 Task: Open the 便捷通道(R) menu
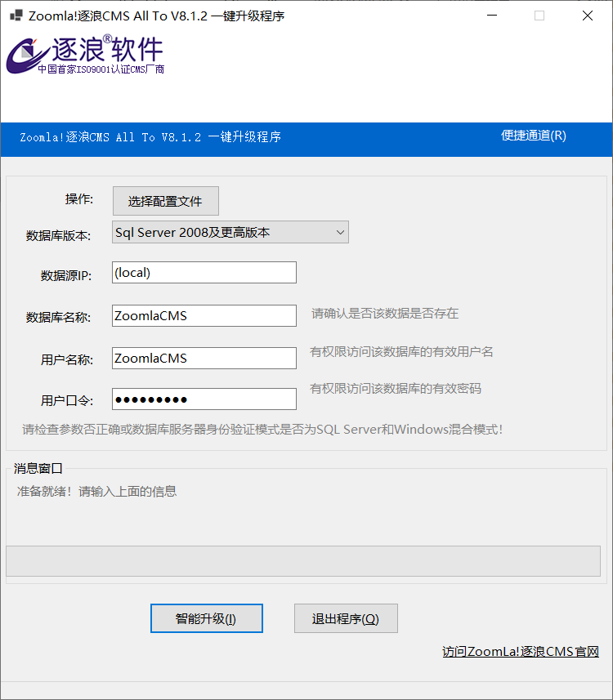tap(534, 136)
